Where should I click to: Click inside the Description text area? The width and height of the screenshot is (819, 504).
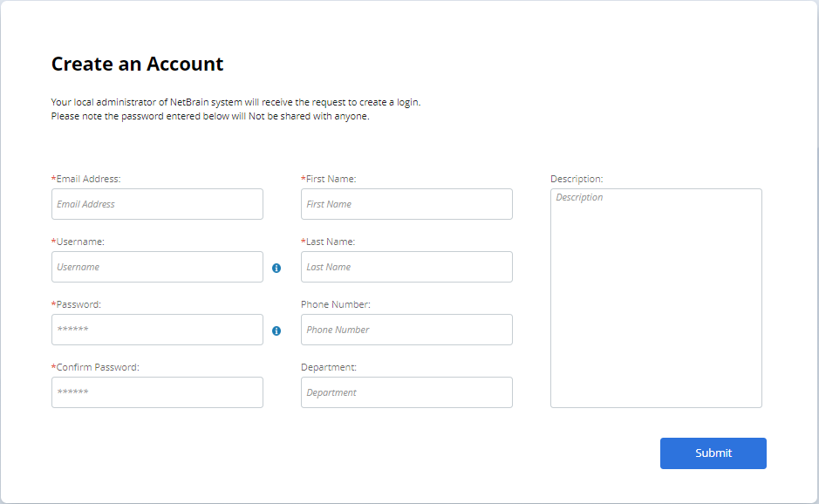click(655, 296)
